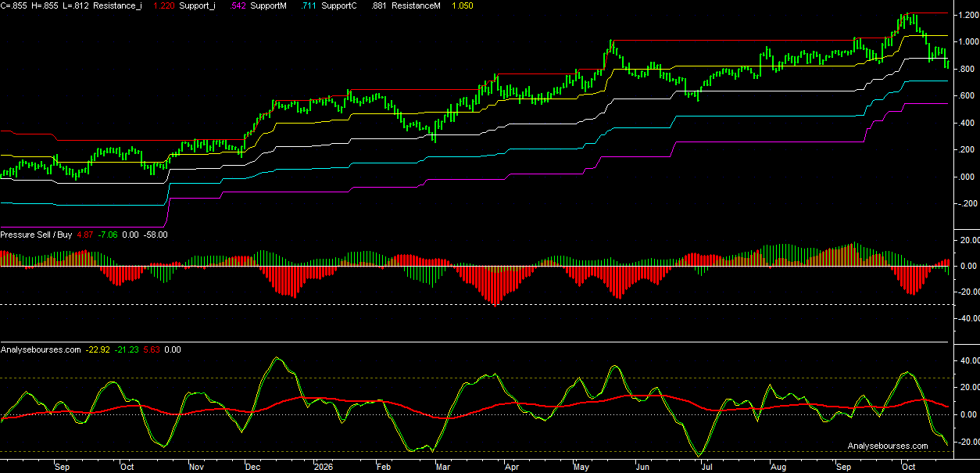Select the "ResistanceM" indicator label
The width and height of the screenshot is (980, 473).
point(416,5)
